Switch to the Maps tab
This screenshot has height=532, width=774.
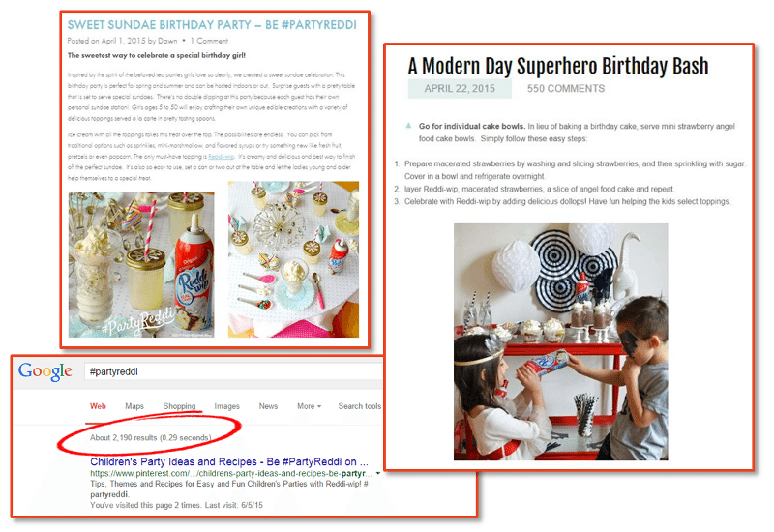134,406
